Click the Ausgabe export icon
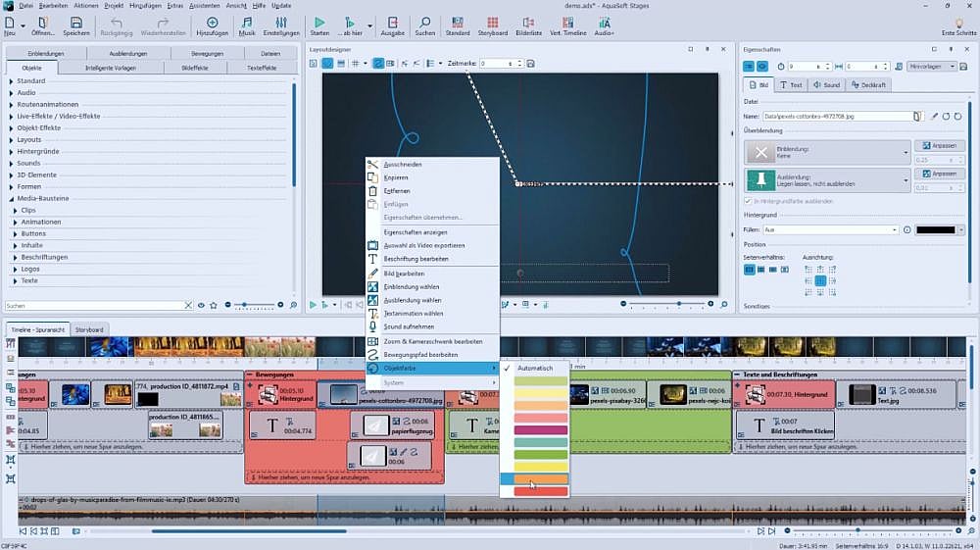This screenshot has width=980, height=550. tap(392, 24)
